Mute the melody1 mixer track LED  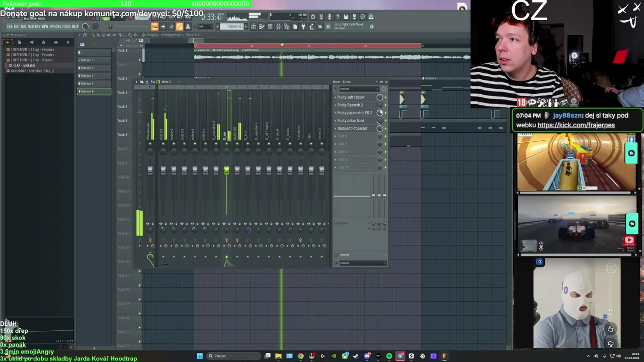pyautogui.click(x=163, y=143)
